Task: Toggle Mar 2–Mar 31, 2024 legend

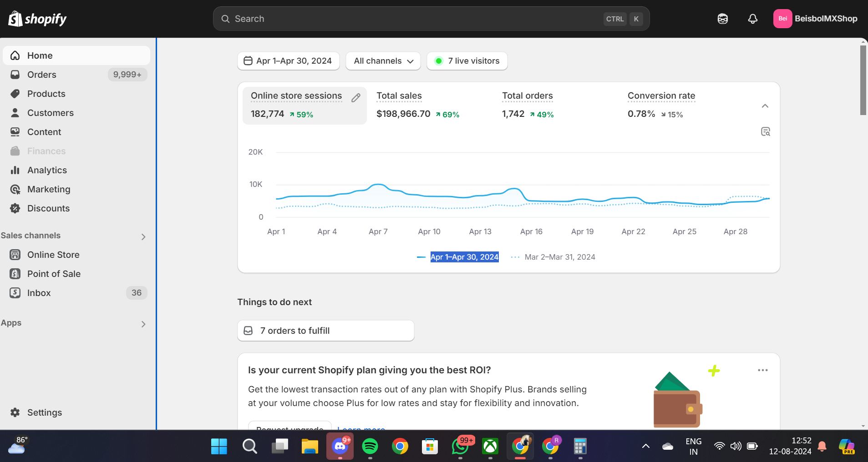Action: tap(553, 257)
